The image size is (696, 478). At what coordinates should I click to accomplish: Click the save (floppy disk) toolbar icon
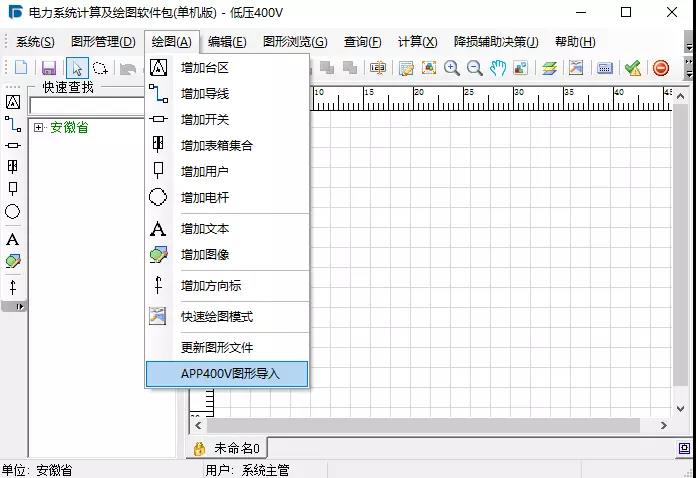[48, 68]
